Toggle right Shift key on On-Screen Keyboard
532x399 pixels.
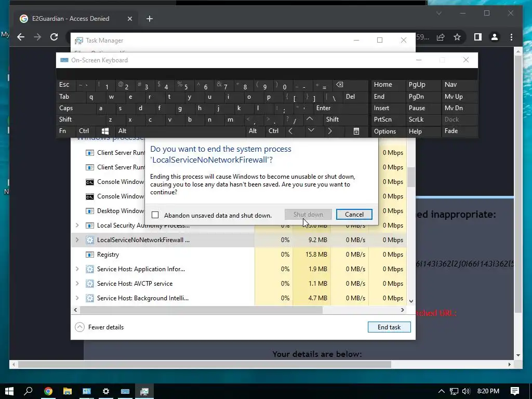pos(345,119)
